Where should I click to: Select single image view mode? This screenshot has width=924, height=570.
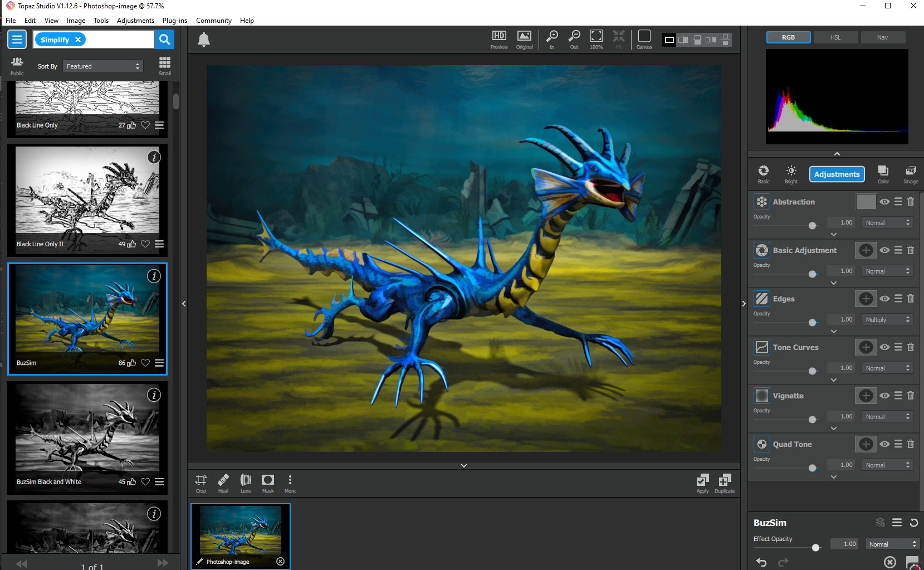669,40
